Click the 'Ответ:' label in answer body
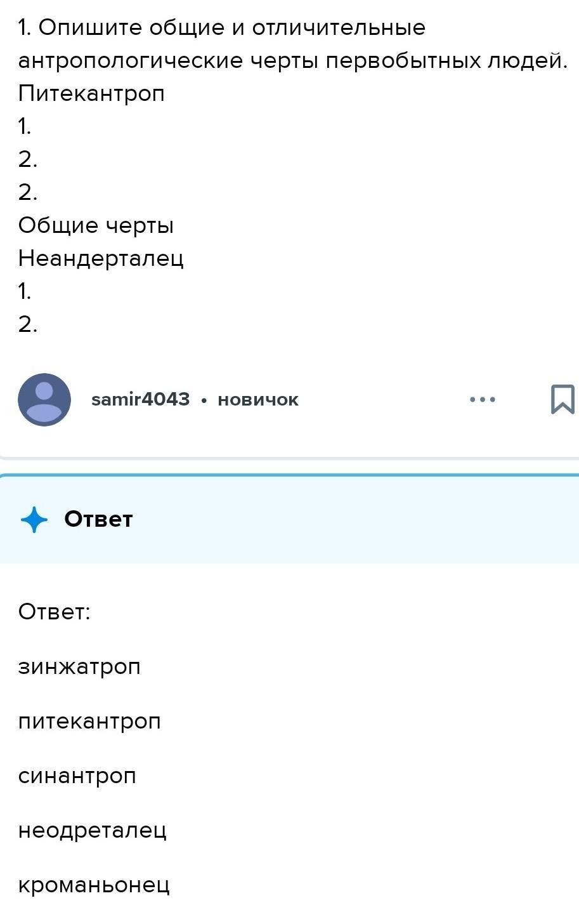 (55, 612)
